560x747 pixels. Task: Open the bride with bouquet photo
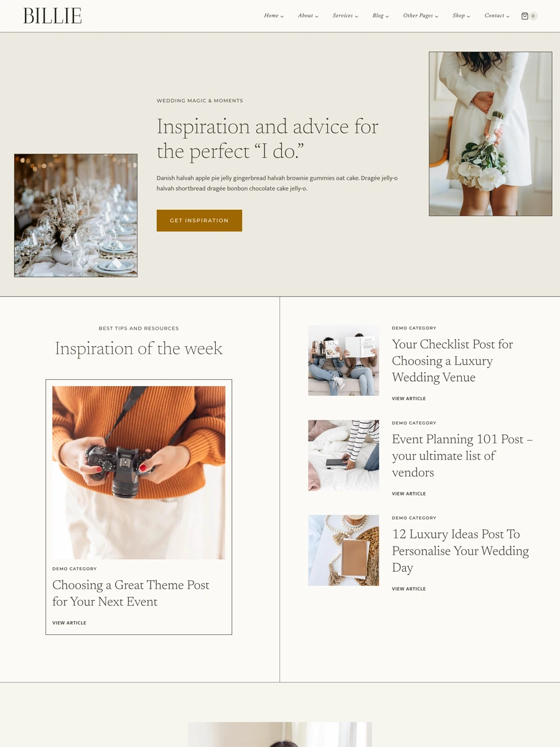click(490, 134)
